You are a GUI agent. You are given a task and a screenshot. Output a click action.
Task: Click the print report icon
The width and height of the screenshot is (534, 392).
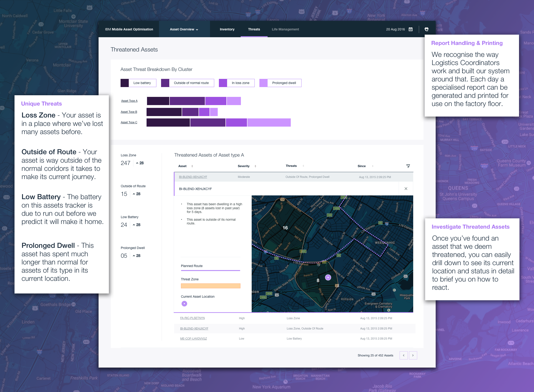pyautogui.click(x=426, y=29)
